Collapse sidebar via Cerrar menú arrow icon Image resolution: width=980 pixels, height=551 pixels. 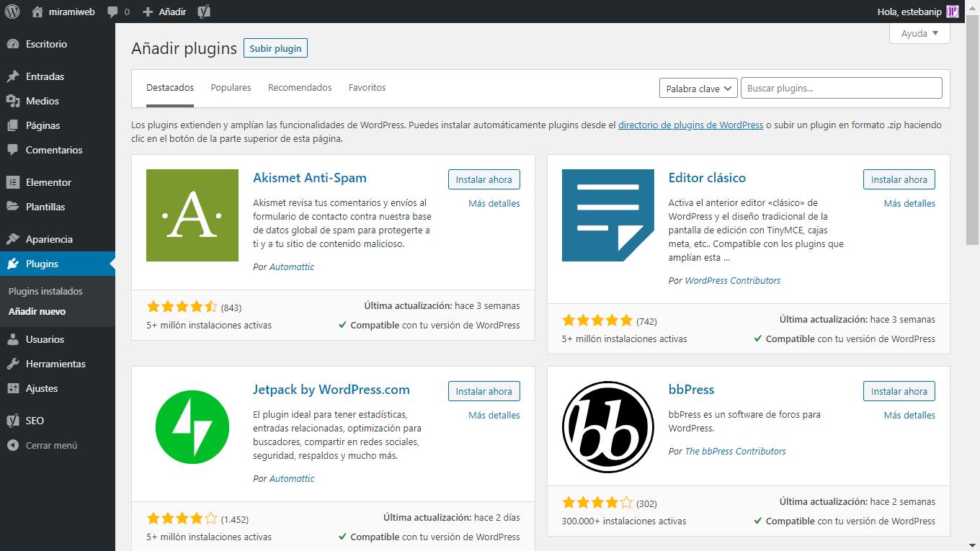coord(12,445)
